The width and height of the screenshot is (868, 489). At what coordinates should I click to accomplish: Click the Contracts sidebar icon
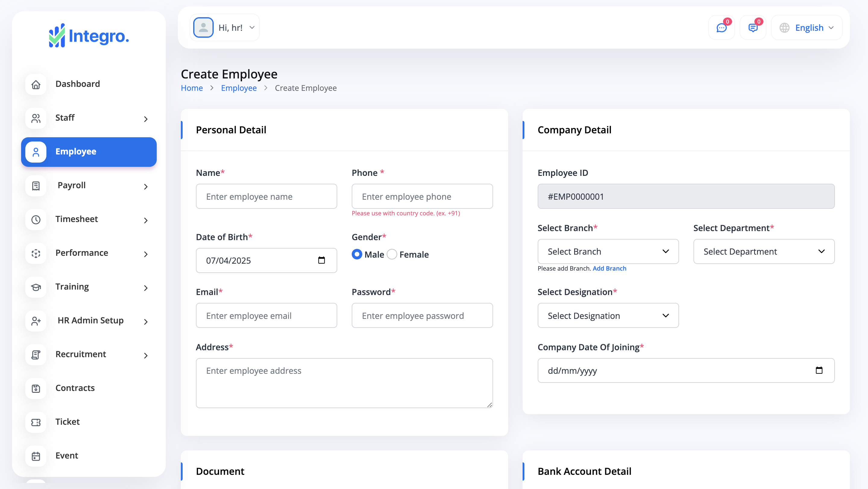point(36,389)
